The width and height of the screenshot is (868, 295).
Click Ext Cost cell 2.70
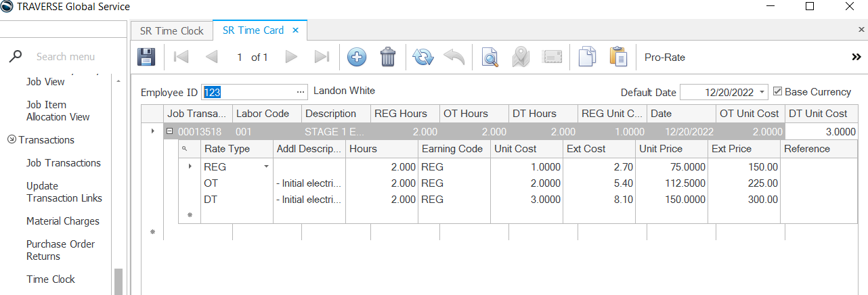click(599, 166)
